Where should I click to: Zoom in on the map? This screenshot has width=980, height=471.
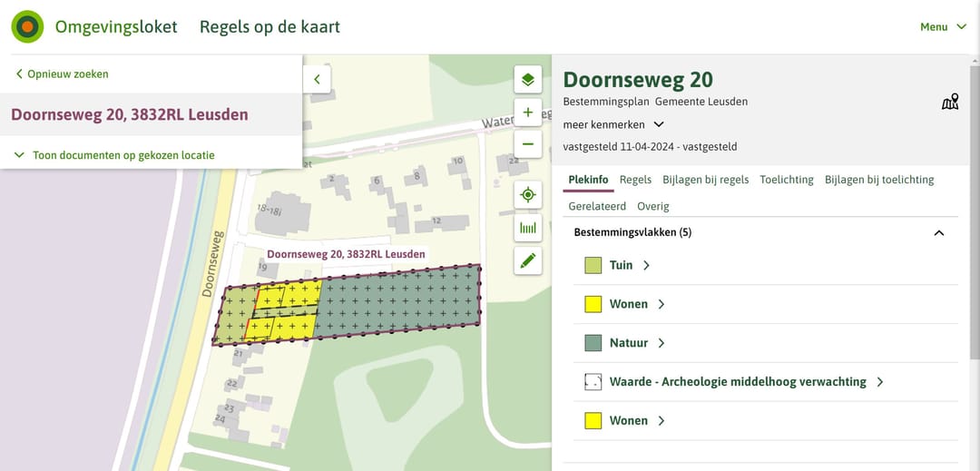pos(528,113)
